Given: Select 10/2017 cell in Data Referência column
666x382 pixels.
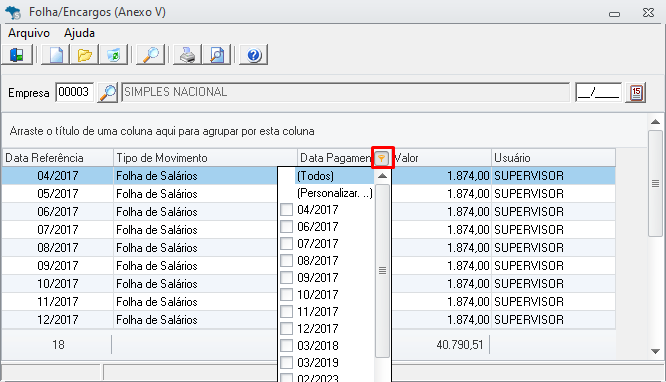Looking at the screenshot, I should (x=58, y=283).
